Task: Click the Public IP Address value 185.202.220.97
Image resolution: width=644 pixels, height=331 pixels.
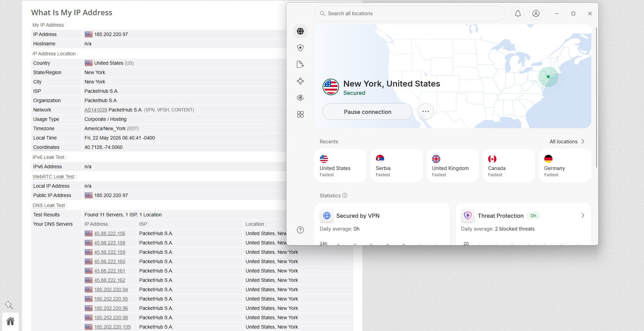Action: click(111, 195)
